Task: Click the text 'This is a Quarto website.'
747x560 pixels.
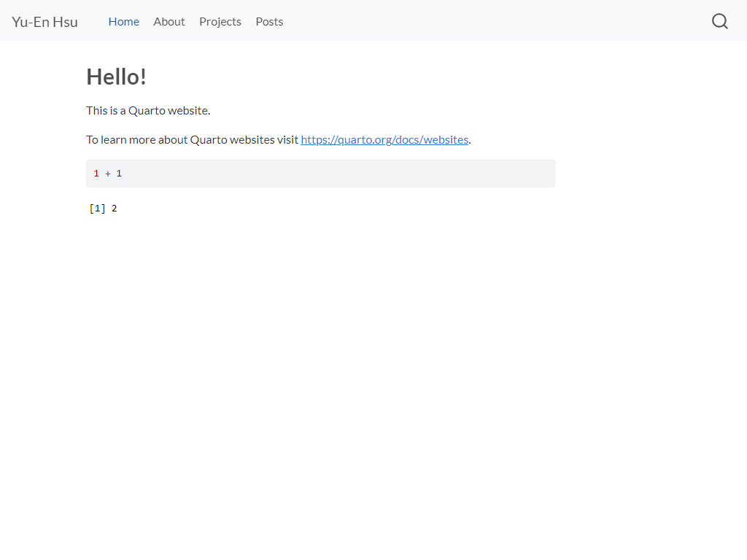Action: point(148,111)
